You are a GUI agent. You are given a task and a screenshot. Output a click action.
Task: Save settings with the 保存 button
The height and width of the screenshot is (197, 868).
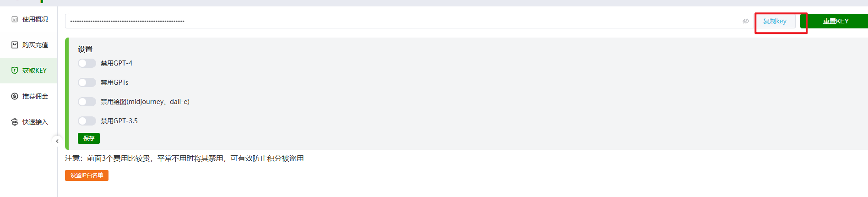pyautogui.click(x=89, y=138)
